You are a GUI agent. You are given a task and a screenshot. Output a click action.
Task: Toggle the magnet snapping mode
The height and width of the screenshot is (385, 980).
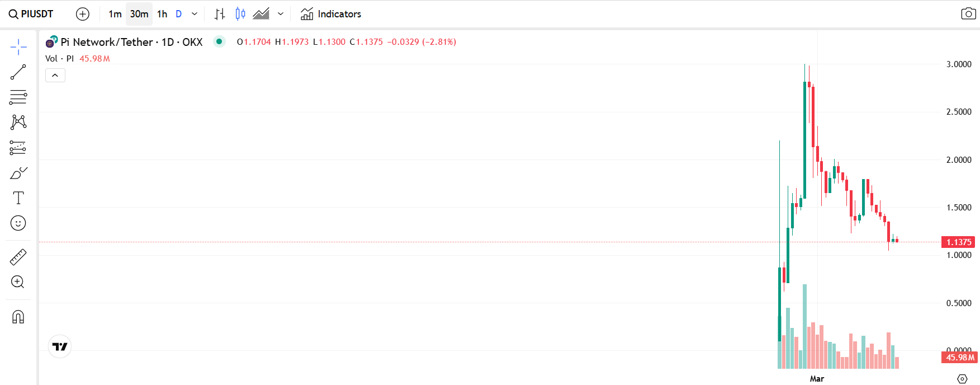click(x=18, y=317)
